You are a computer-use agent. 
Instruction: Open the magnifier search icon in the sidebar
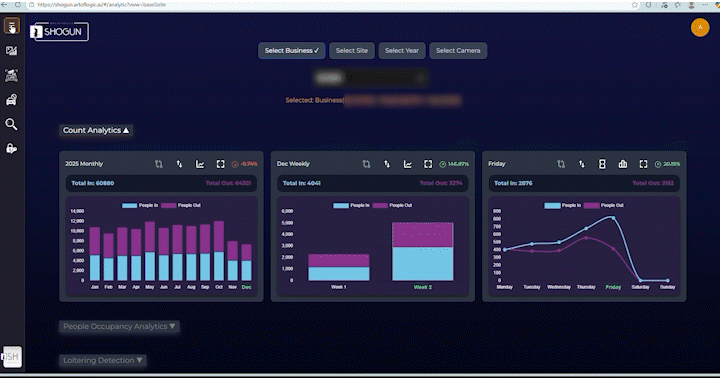point(11,124)
